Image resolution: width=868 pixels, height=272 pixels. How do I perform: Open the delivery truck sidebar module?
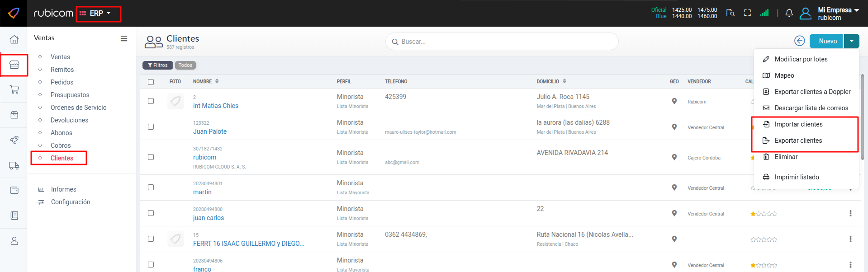click(x=14, y=166)
